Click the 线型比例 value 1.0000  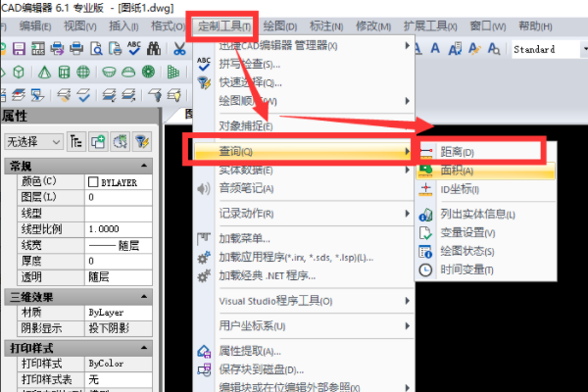119,228
